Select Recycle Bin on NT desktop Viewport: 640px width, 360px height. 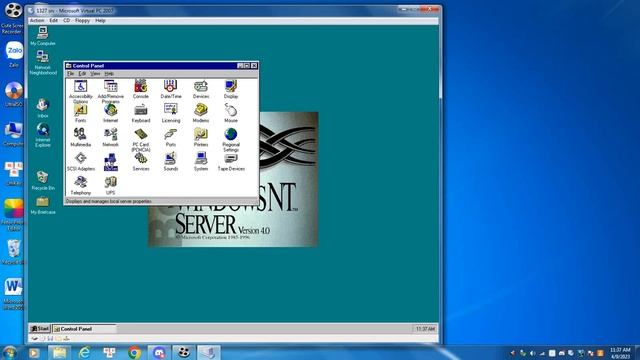(x=43, y=180)
